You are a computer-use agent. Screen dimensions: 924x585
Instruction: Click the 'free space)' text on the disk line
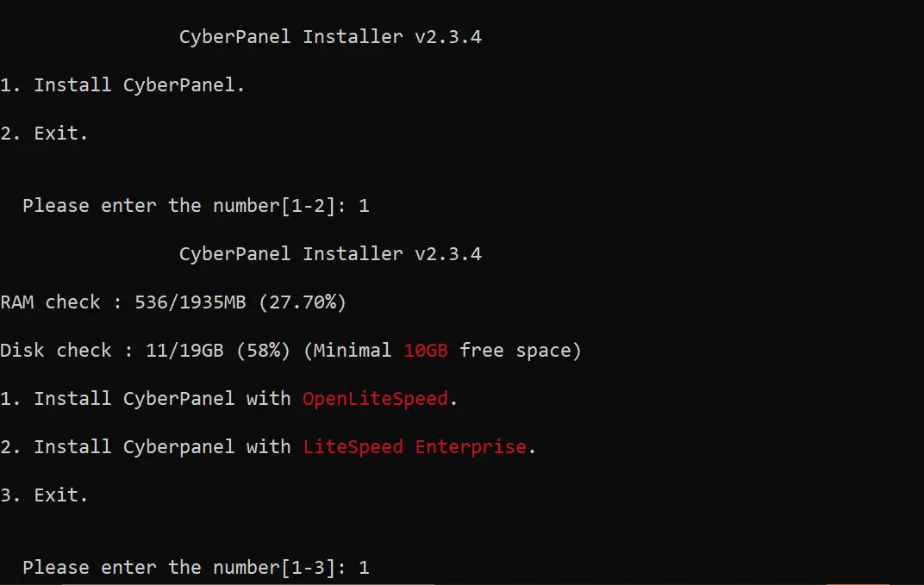(521, 351)
